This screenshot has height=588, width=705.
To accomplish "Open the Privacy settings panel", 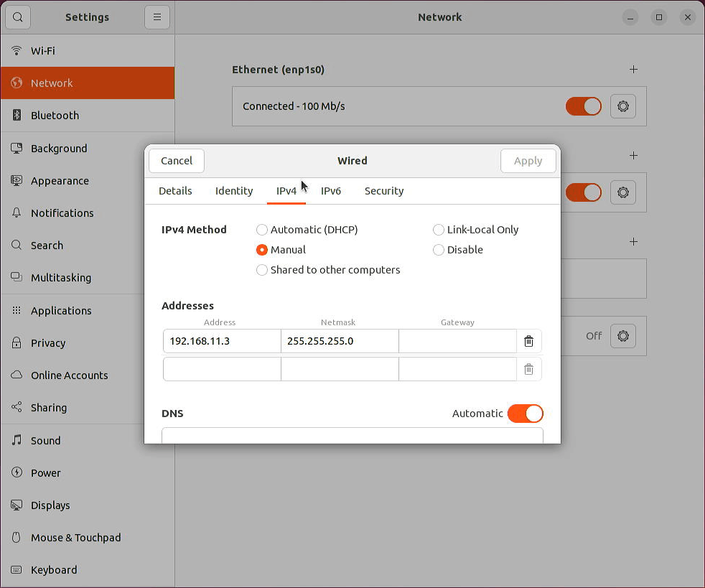I will [x=88, y=342].
